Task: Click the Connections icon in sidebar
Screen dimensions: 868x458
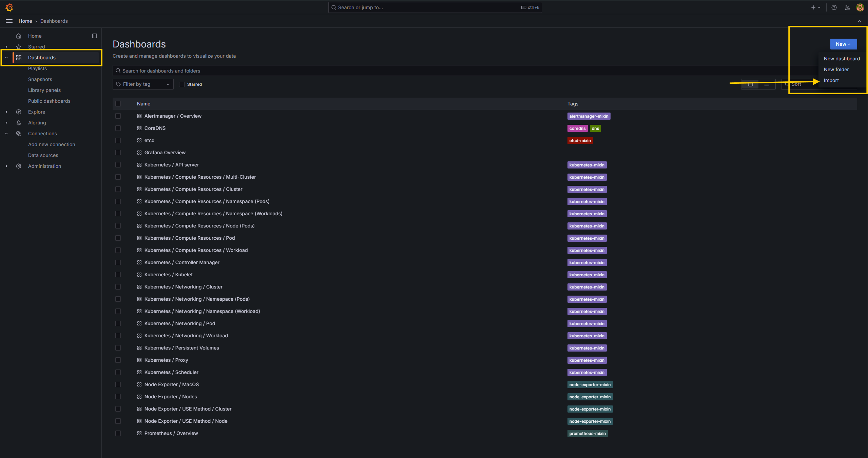Action: coord(19,134)
